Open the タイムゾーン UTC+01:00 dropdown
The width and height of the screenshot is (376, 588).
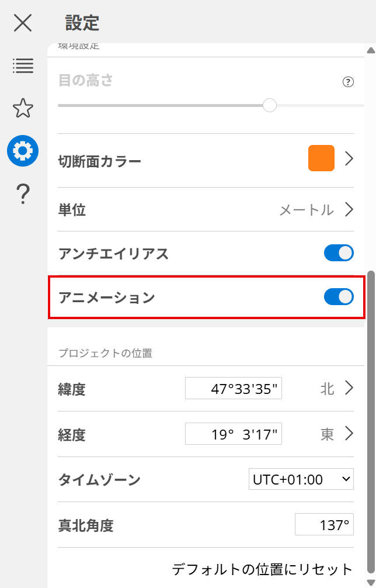301,480
